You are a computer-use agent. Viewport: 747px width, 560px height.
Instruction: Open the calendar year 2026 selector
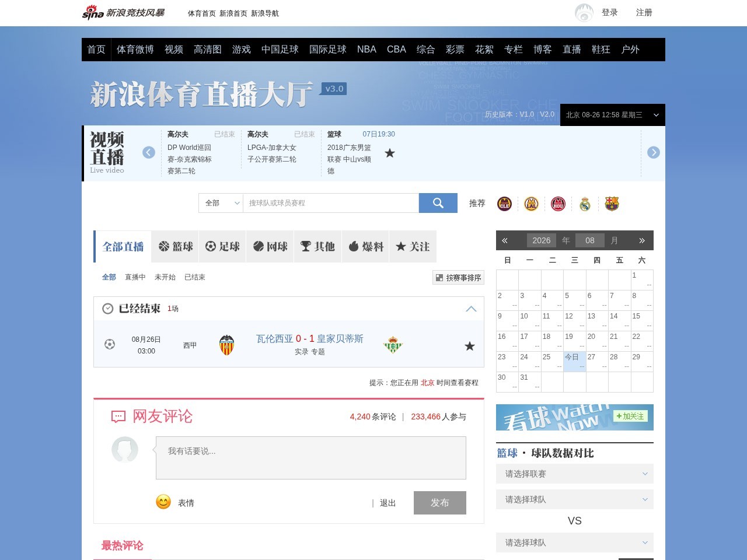(x=542, y=240)
